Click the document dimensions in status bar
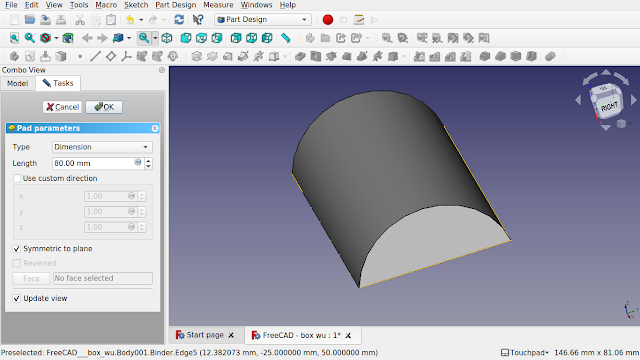The width and height of the screenshot is (640, 360). click(x=596, y=352)
